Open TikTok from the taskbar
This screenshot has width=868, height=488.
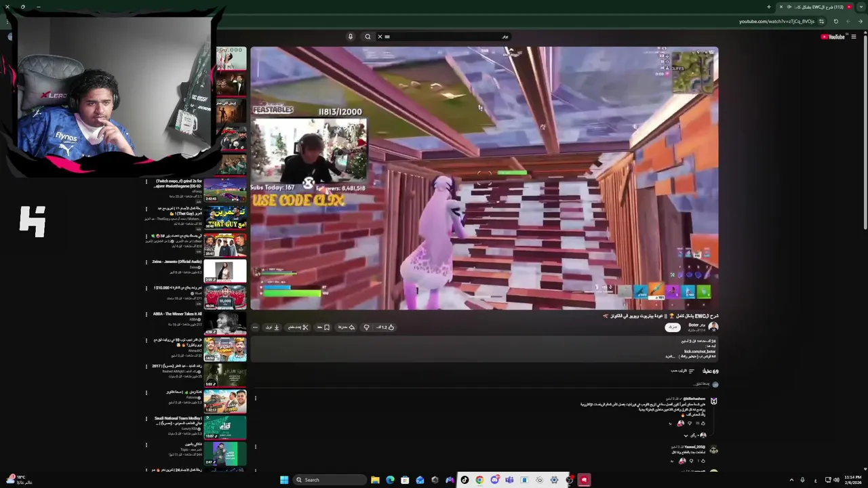click(x=465, y=480)
